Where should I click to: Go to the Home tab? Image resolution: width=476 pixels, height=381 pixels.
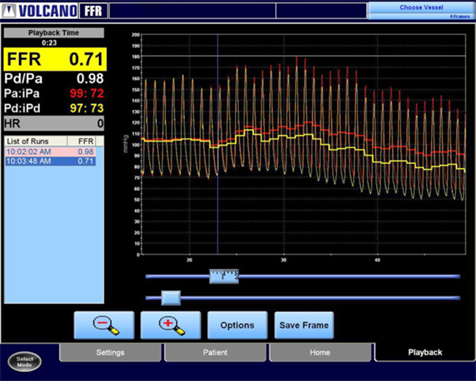(320, 352)
